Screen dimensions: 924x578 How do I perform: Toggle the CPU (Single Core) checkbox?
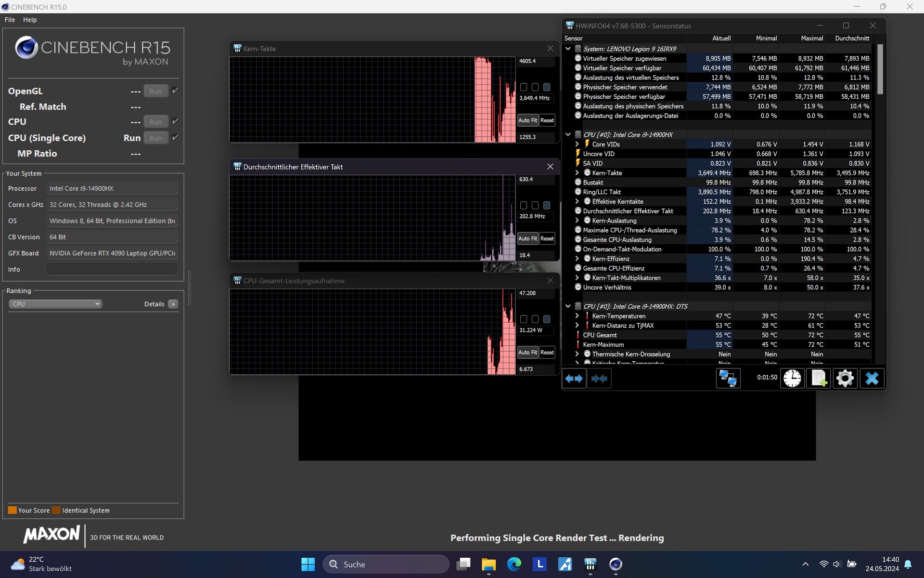click(175, 137)
